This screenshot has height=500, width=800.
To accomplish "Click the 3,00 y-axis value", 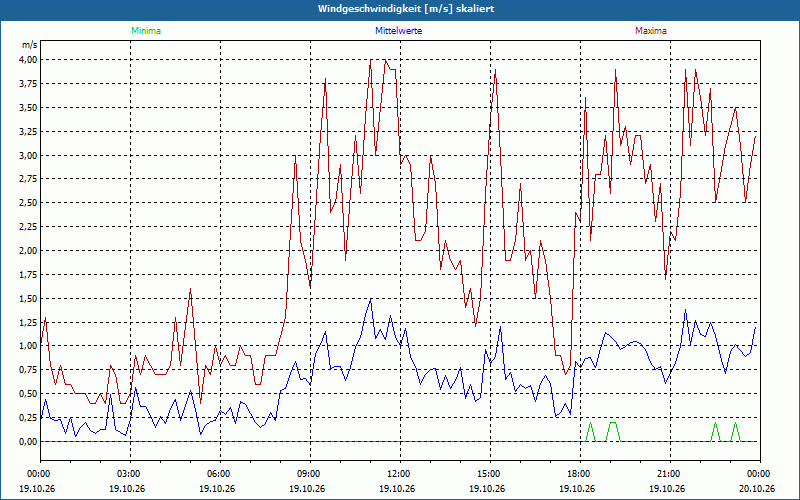I will [x=28, y=155].
